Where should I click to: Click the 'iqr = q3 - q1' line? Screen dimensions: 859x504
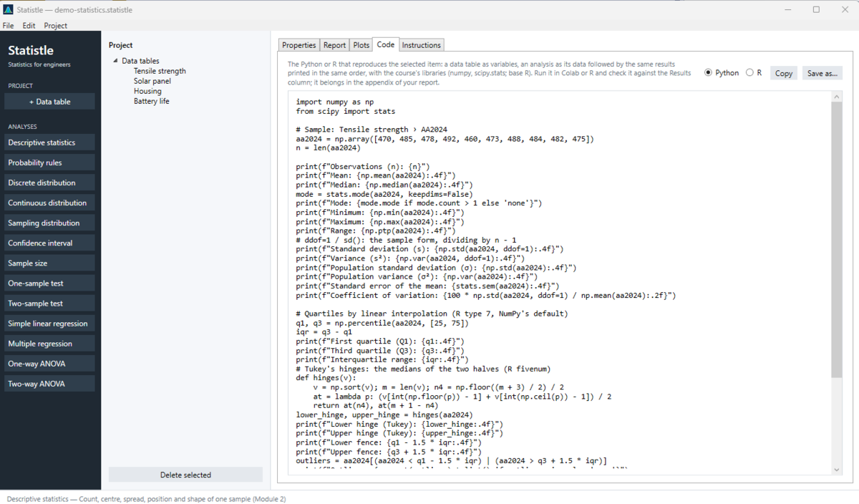tap(324, 331)
